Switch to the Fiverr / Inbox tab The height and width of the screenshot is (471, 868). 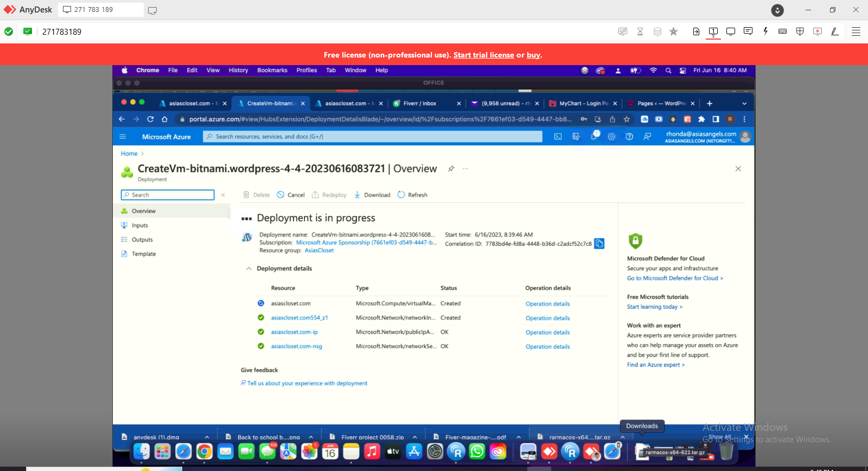(x=426, y=104)
